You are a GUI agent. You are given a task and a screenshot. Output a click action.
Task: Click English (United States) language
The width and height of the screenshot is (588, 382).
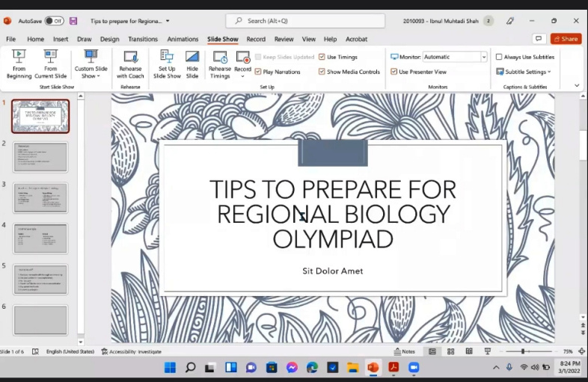tap(70, 351)
